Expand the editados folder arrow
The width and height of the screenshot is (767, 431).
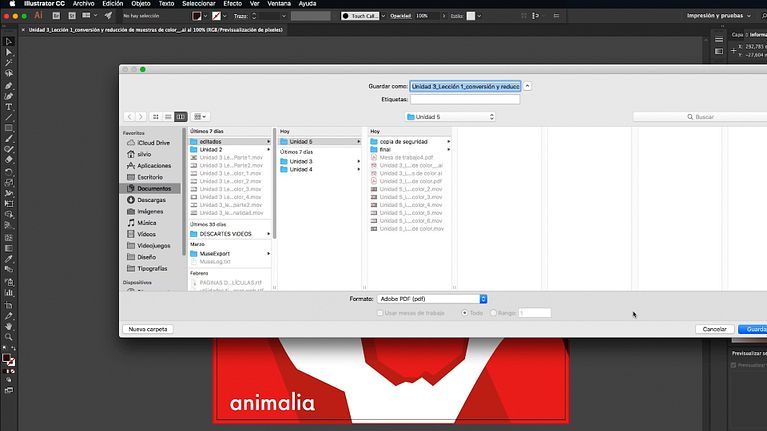click(x=269, y=142)
